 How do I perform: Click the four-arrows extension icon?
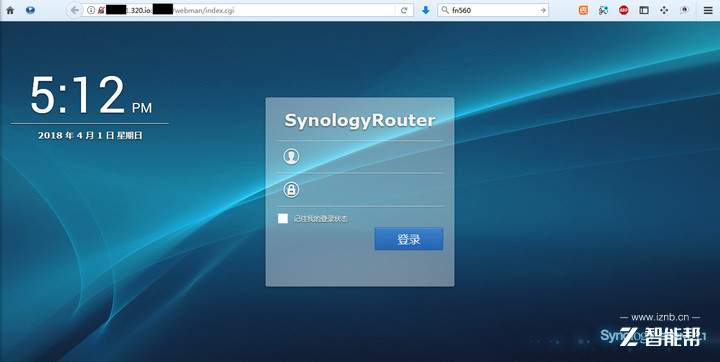(664, 10)
